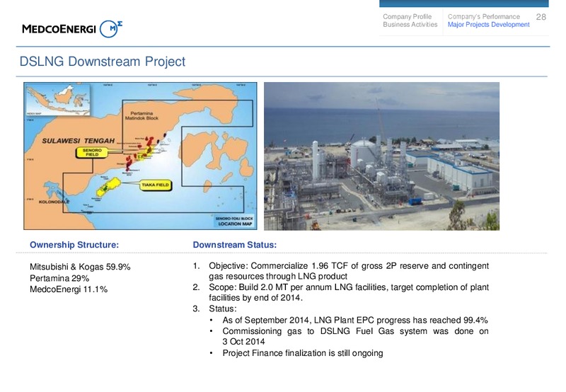The image size is (566, 392).
Task: Click the Tiaka Field yellow map label
Action: coord(155,185)
